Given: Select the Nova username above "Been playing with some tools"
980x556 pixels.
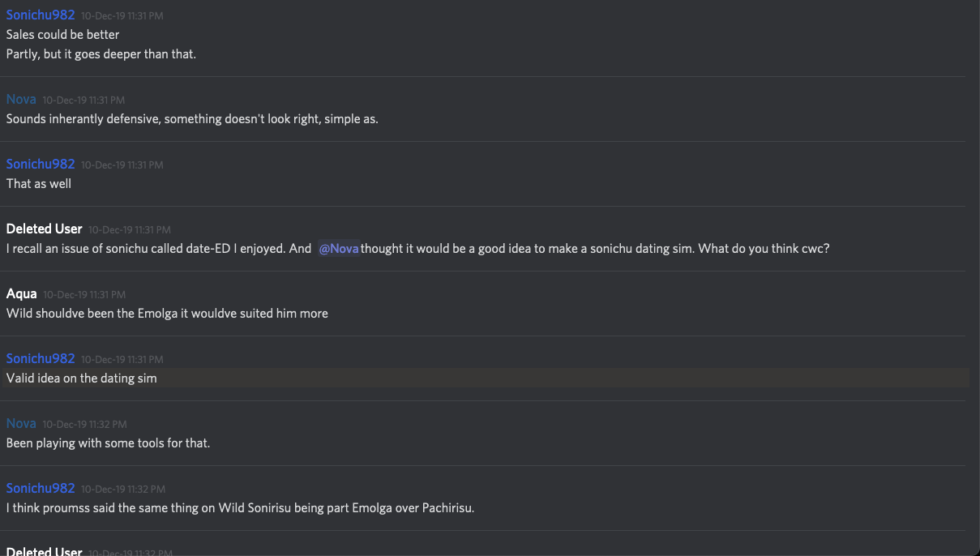Looking at the screenshot, I should (21, 423).
